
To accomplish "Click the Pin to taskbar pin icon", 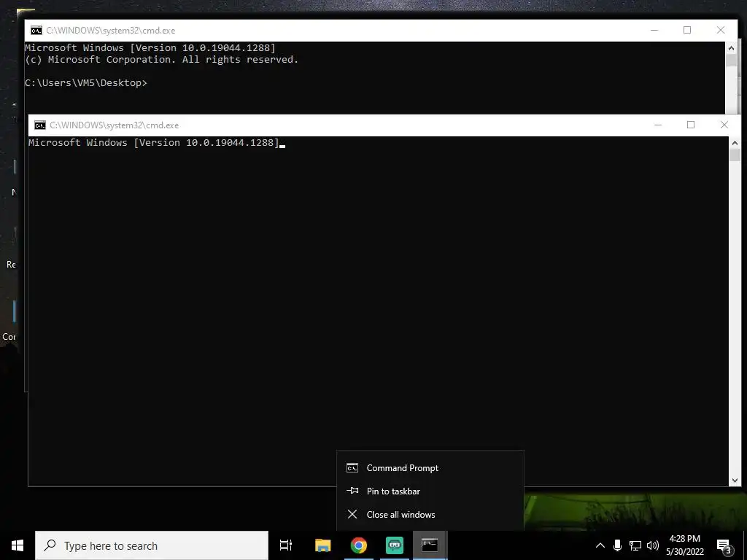I will pos(352,491).
